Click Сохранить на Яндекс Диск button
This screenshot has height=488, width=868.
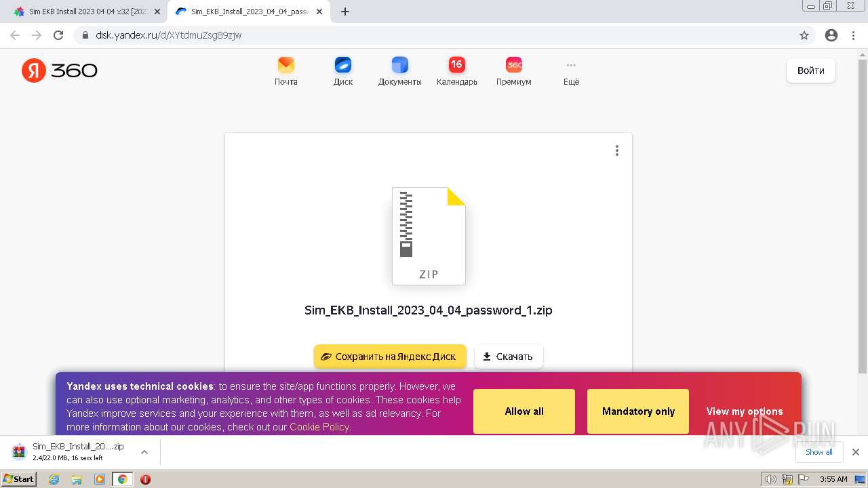(x=390, y=357)
